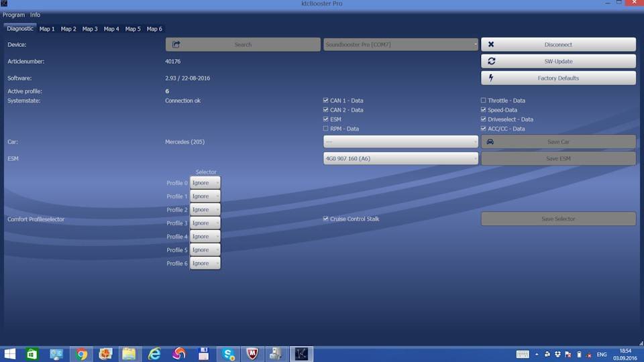
Task: Click the Disconnect button
Action: point(558,44)
